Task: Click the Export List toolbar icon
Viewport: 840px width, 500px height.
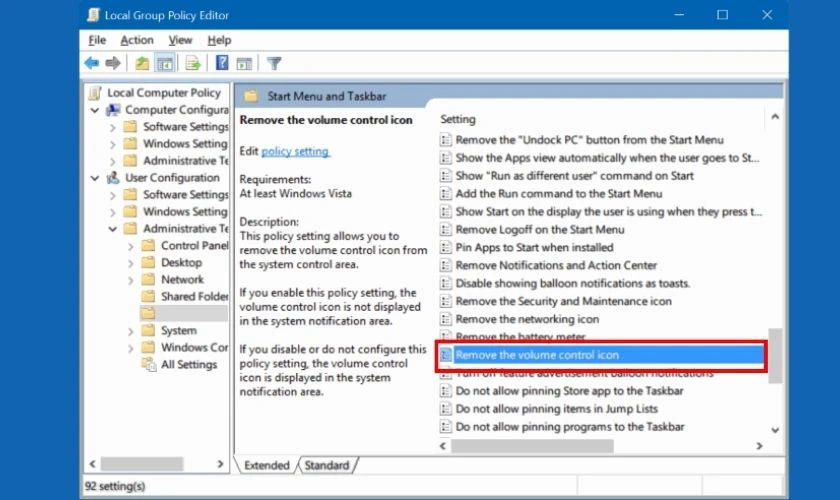Action: (193, 63)
